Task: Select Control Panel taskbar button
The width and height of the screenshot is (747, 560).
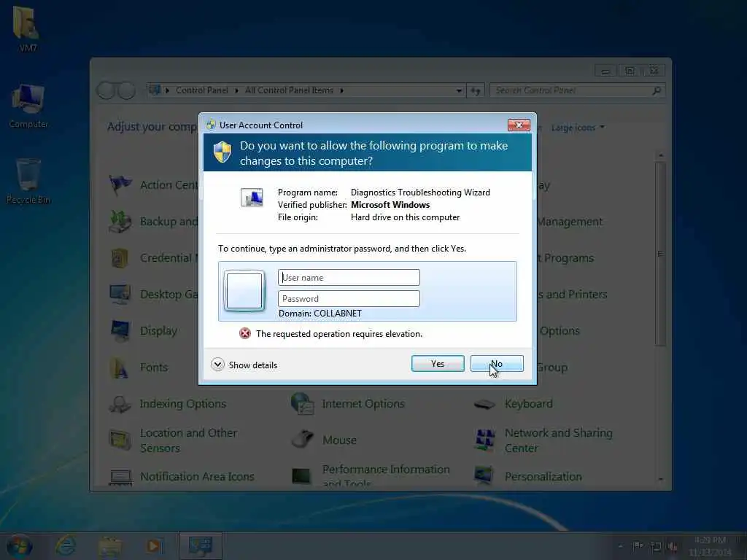Action: tap(201, 545)
